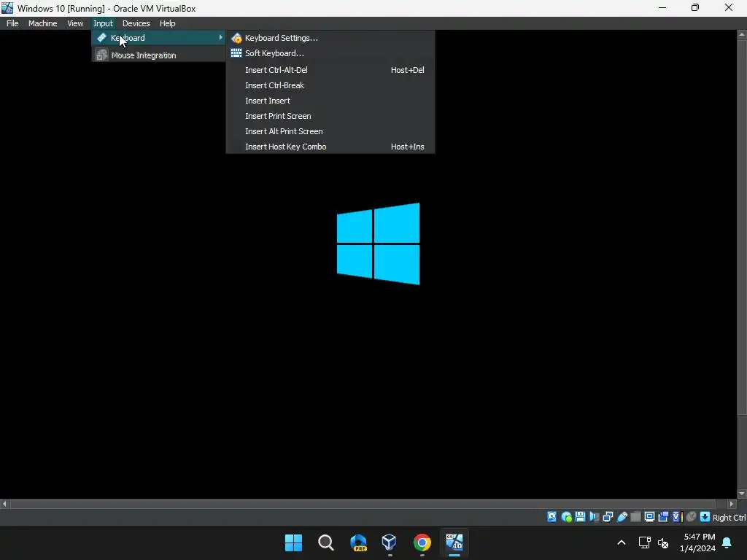Image resolution: width=747 pixels, height=560 pixels.
Task: Open the Machine menu
Action: 42,23
